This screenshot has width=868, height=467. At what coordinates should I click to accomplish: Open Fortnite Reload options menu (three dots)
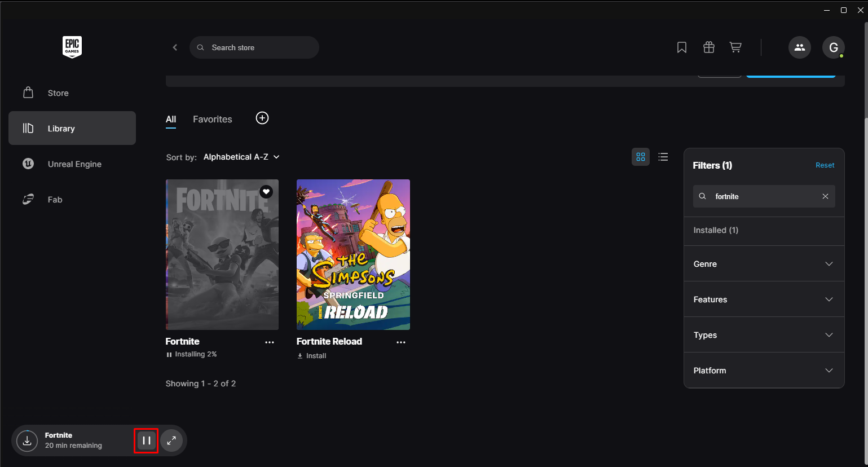[401, 342]
